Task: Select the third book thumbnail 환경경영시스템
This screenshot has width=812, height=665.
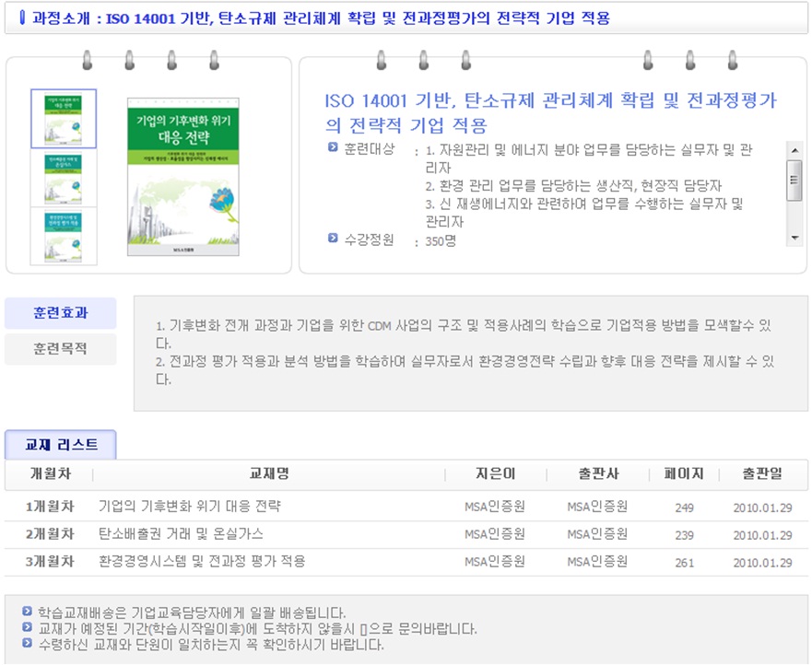Action: (64, 237)
